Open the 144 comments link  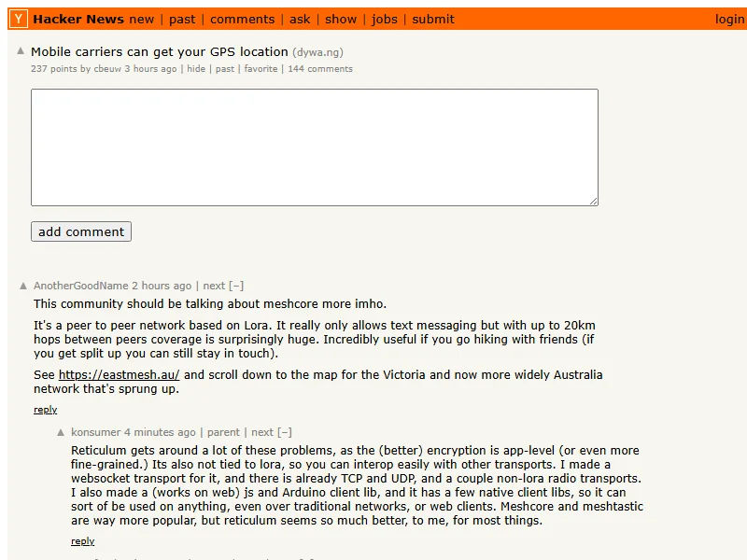point(320,68)
